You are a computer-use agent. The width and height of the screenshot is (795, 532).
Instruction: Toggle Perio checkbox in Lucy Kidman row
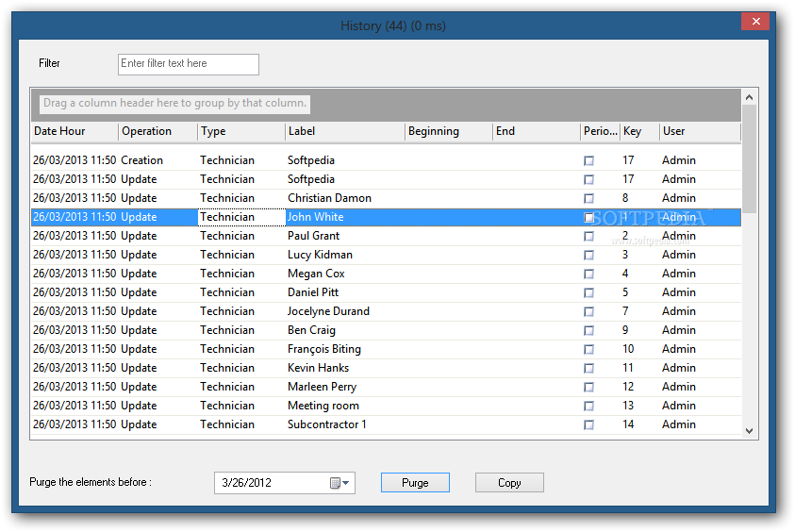588,255
